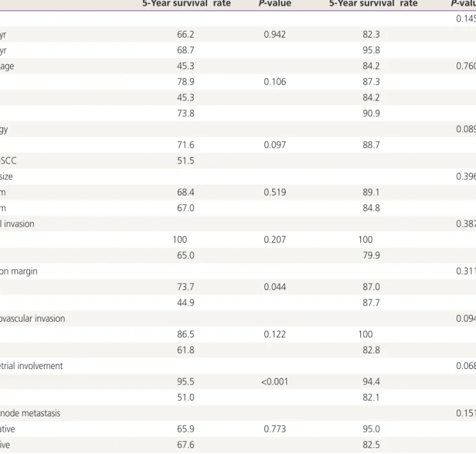Select the 0.122 P-value cell
This screenshot has height=454, width=476.
pyautogui.click(x=275, y=334)
